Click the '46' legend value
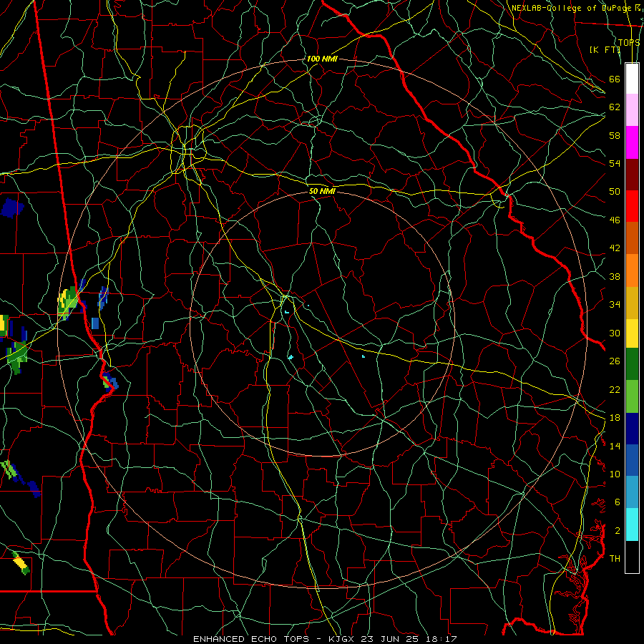This screenshot has width=644, height=644. (x=615, y=220)
